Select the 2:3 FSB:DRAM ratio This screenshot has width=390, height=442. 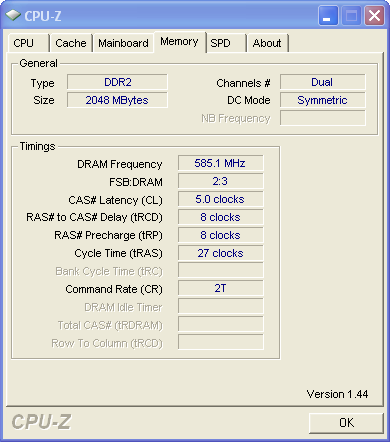220,181
